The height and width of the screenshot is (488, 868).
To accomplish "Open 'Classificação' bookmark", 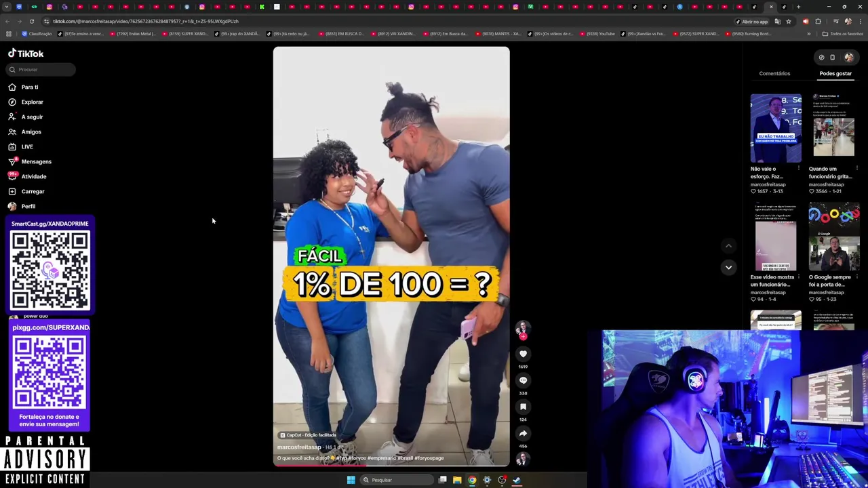I will (37, 34).
